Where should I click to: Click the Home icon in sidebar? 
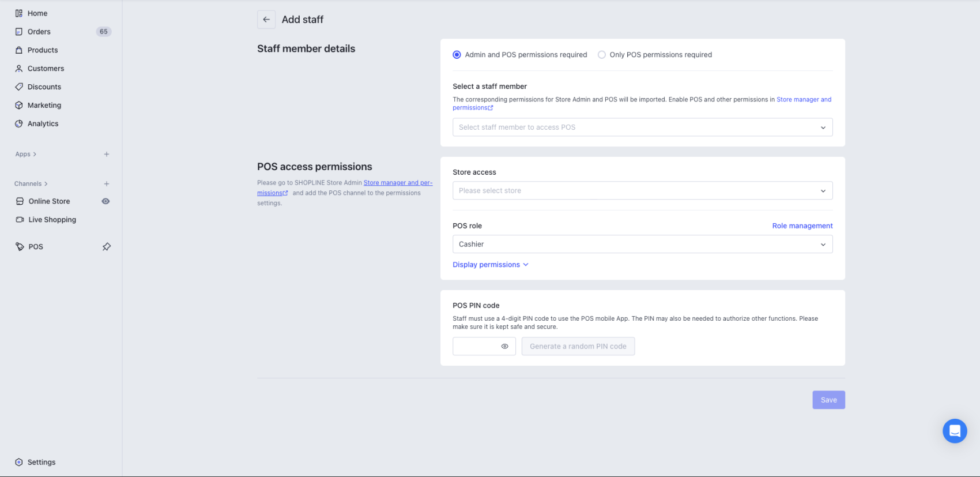pyautogui.click(x=19, y=13)
